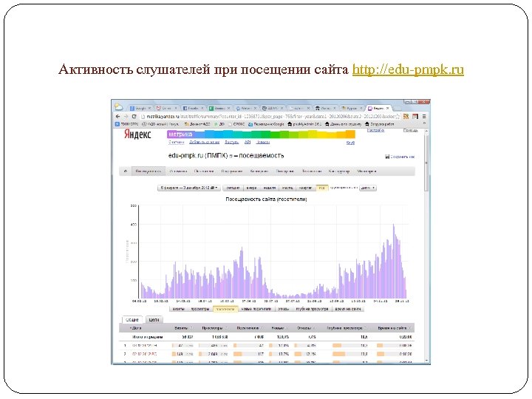Open the Технологии menu item
This screenshot has height=399, width=532.
[x=312, y=171]
